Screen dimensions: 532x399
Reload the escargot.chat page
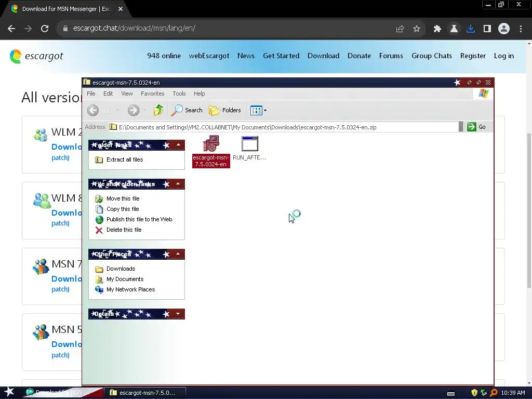[x=45, y=29]
